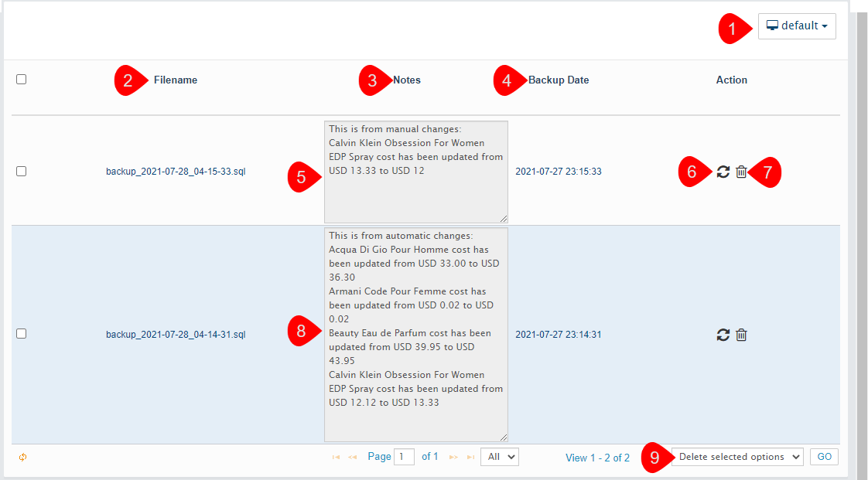The height and width of the screenshot is (480, 868).
Task: Open the default view dropdown
Action: (796, 26)
